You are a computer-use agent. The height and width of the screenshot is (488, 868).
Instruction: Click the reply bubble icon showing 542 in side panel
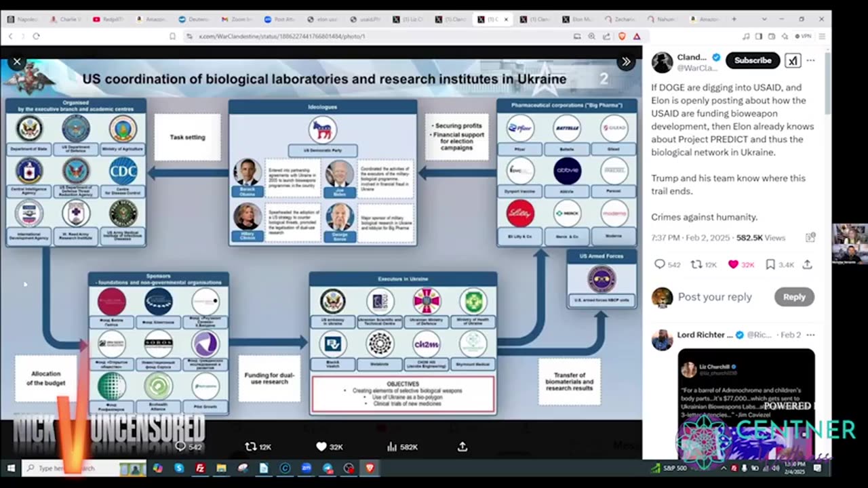[660, 264]
